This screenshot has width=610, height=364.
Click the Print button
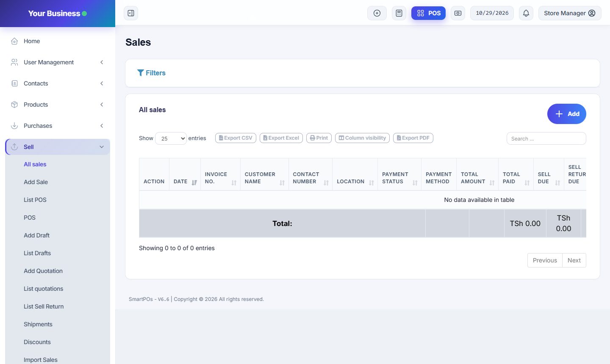319,138
